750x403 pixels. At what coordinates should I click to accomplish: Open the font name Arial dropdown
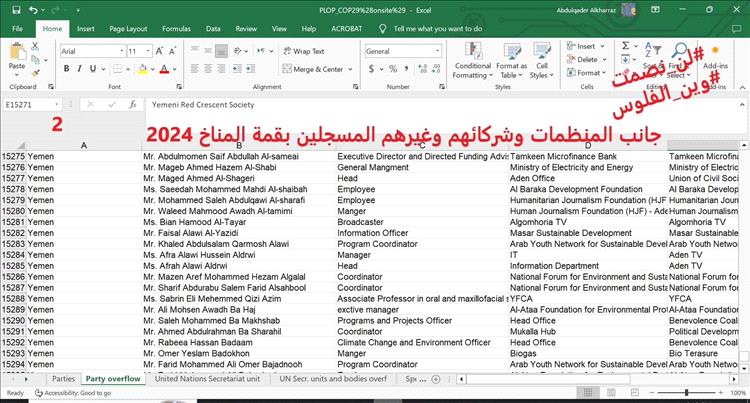click(122, 51)
